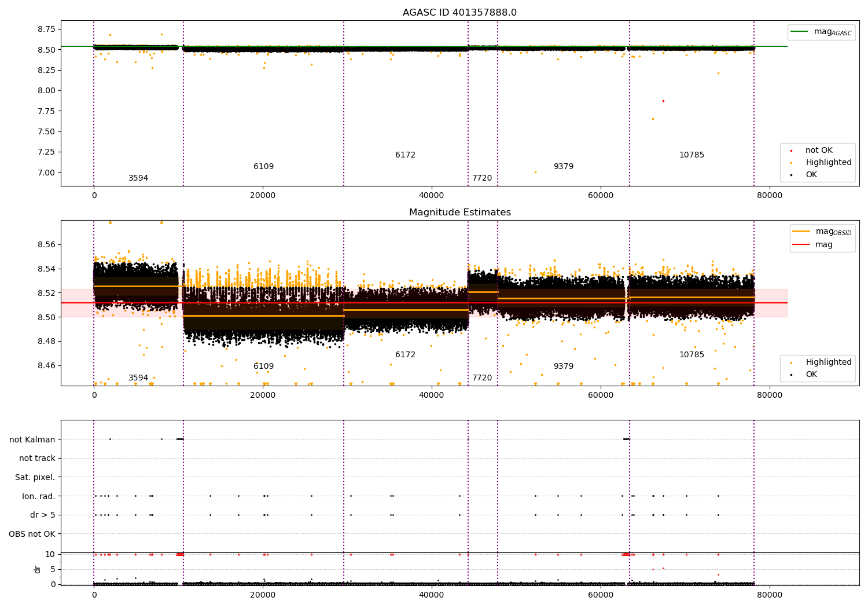Click the 'AGASC ID 401357888.0' plot title
The height and width of the screenshot is (608, 868).
point(459,13)
